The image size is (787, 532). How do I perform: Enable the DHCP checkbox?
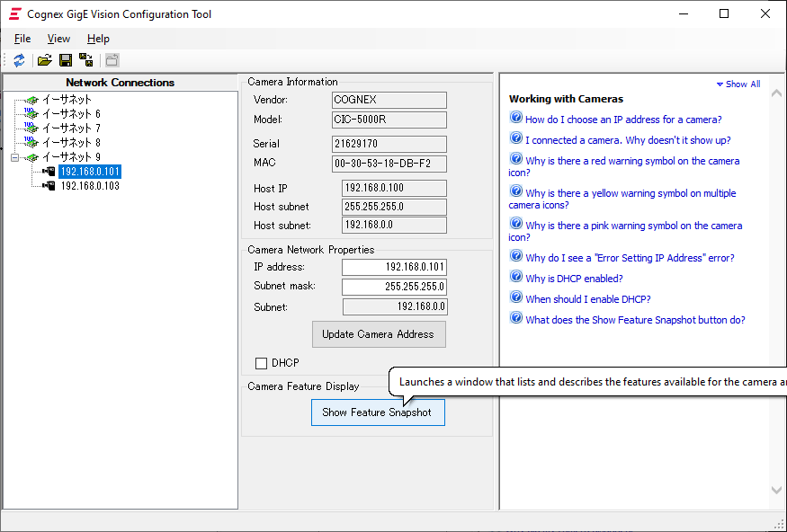coord(262,363)
